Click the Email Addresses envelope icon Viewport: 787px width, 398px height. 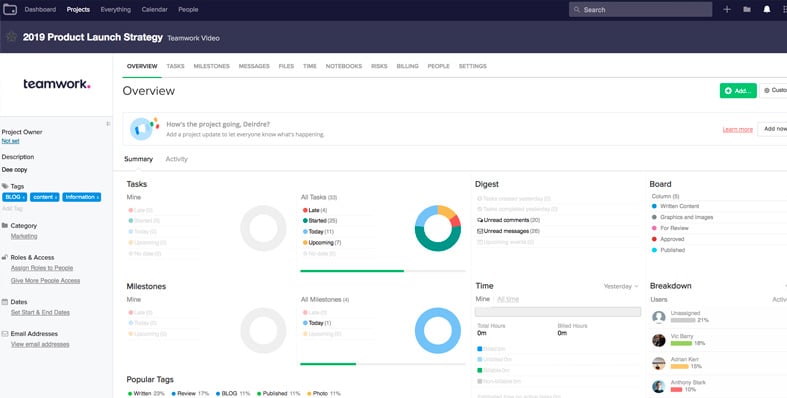[5, 334]
